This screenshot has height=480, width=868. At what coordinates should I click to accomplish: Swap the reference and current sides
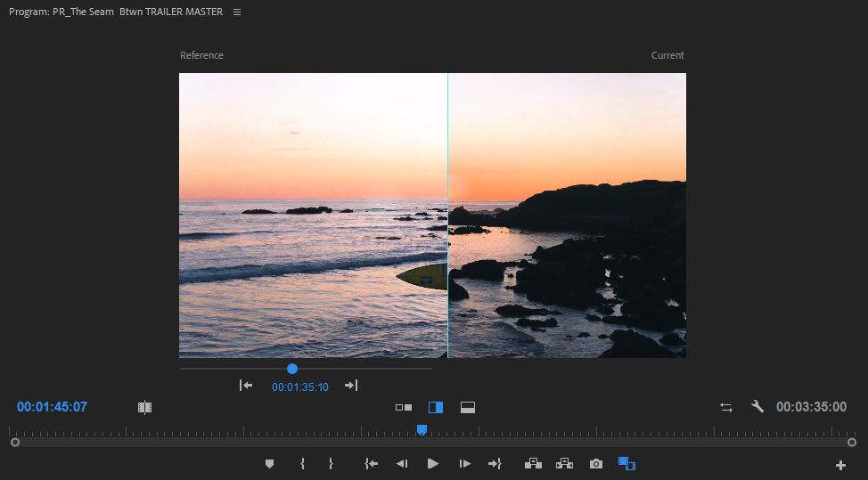tap(726, 407)
